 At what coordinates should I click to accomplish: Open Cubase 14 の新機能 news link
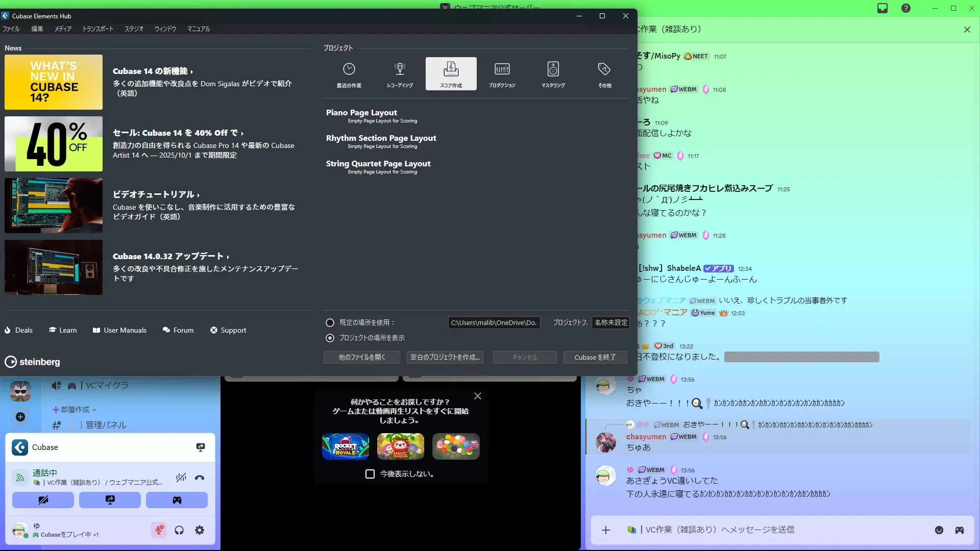click(x=152, y=71)
